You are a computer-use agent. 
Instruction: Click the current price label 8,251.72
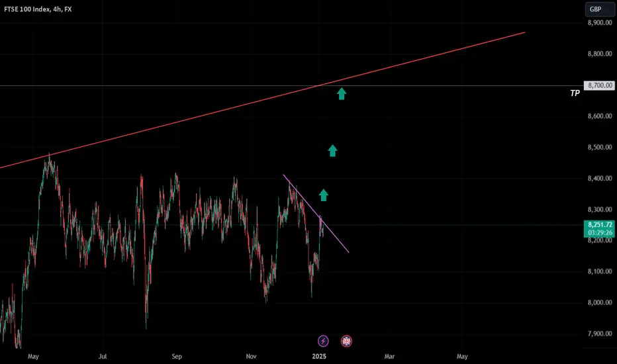(x=600, y=225)
